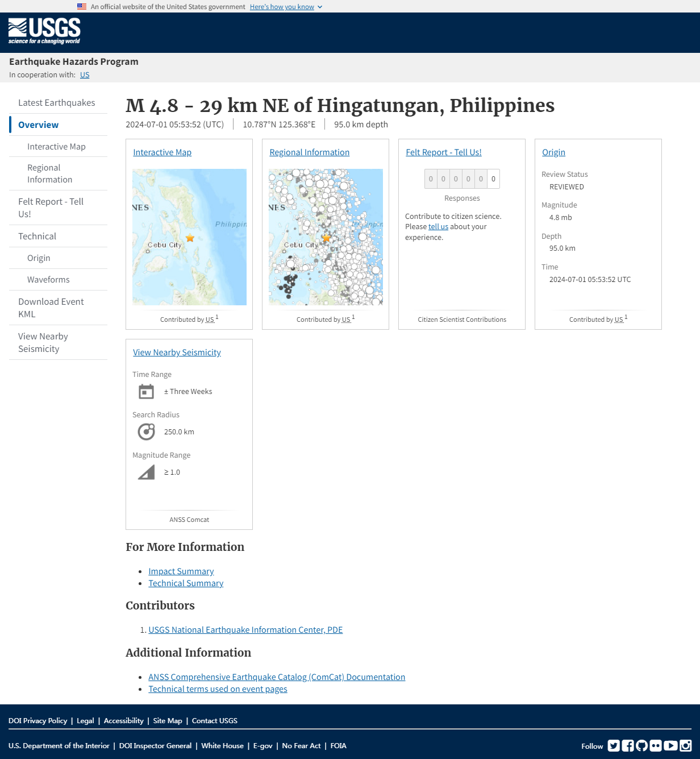This screenshot has width=700, height=759.
Task: Click the Search Radius target icon
Action: (147, 432)
